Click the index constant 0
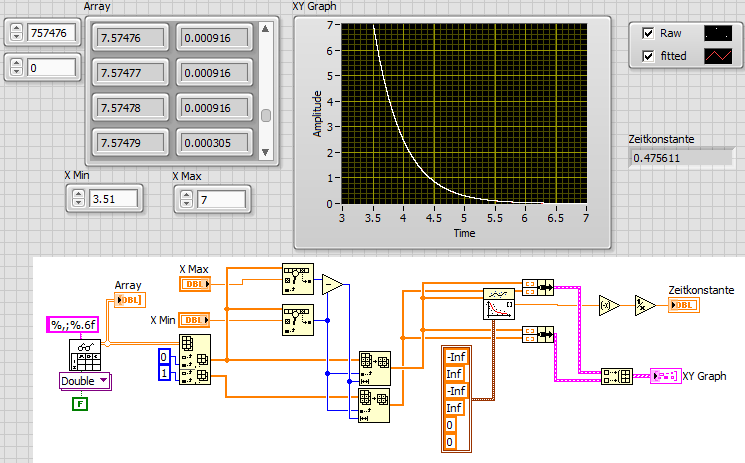 (x=163, y=357)
